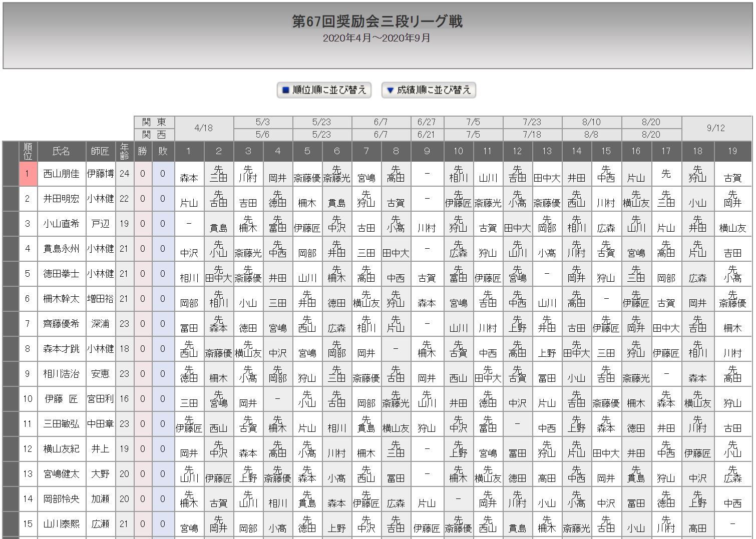
Task: Click the 成績順に並び替え sort button
Action: click(429, 90)
